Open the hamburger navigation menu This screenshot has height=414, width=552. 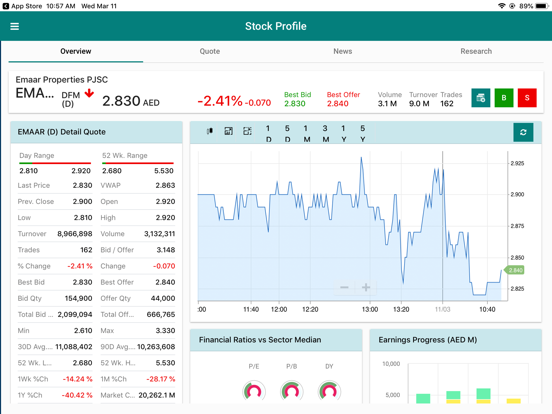coord(14,26)
